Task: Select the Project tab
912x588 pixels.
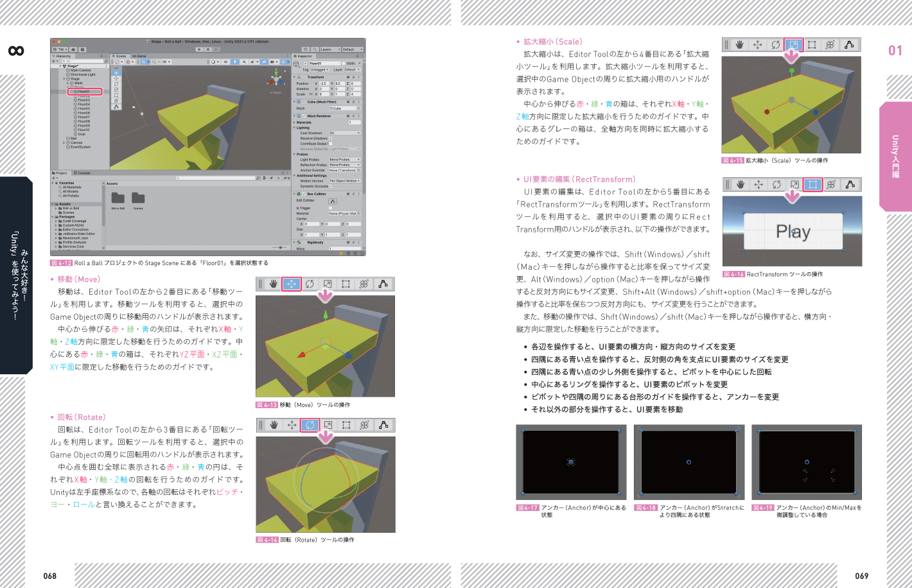Action: coord(61,173)
